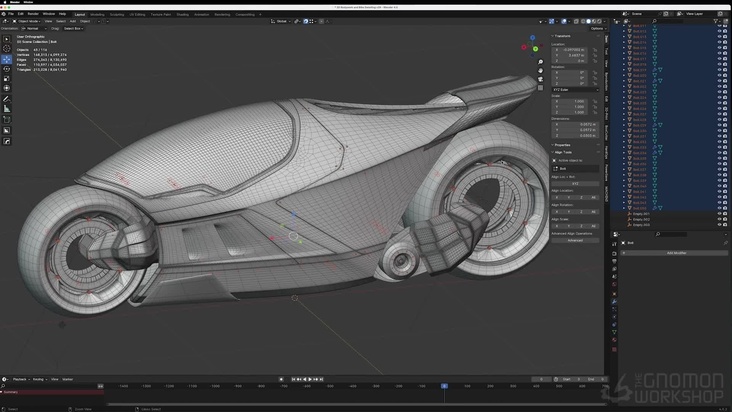This screenshot has width=732, height=412.
Task: Switch to the Sculpting workspace tab
Action: click(x=117, y=14)
